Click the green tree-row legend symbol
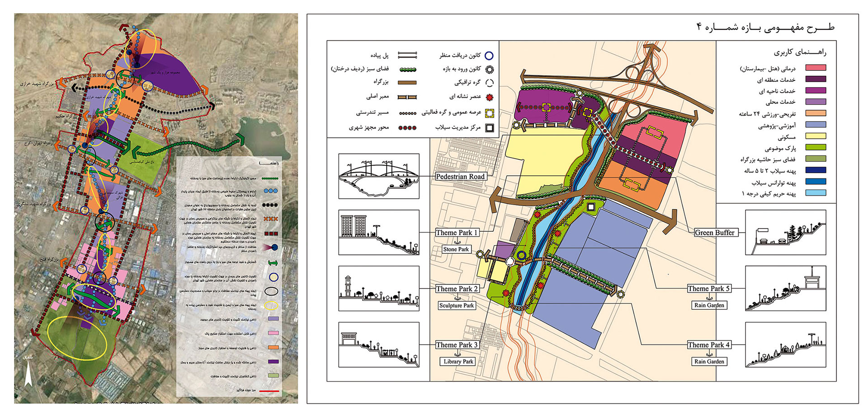This screenshot has width=868, height=416. click(407, 70)
